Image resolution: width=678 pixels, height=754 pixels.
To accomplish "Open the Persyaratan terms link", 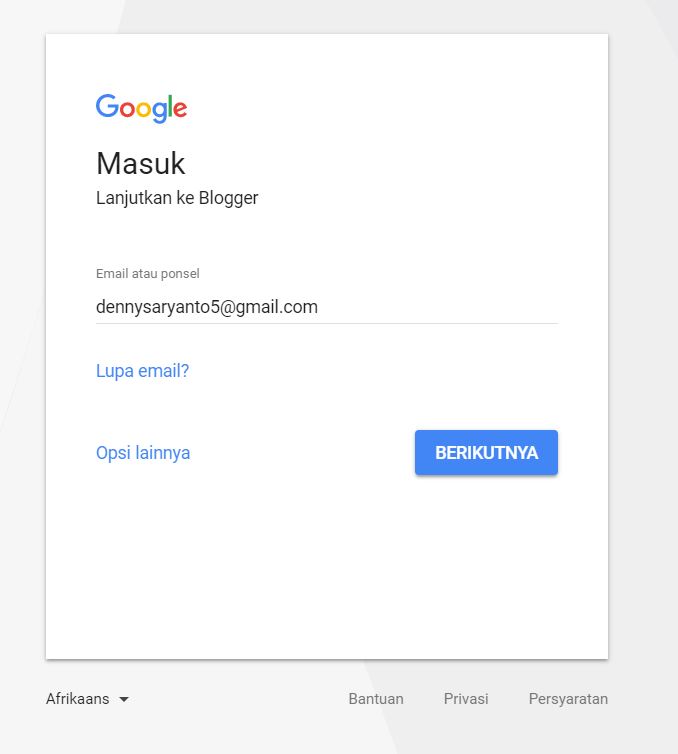I will (x=568, y=699).
